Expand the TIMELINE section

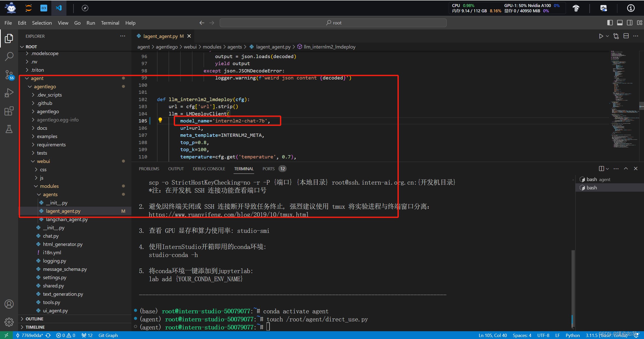pos(75,327)
